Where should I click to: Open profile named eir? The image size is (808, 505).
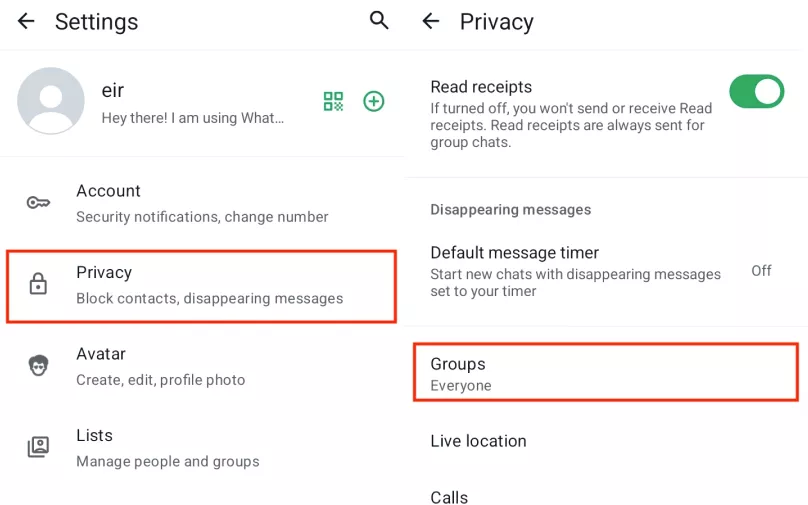pos(112,91)
